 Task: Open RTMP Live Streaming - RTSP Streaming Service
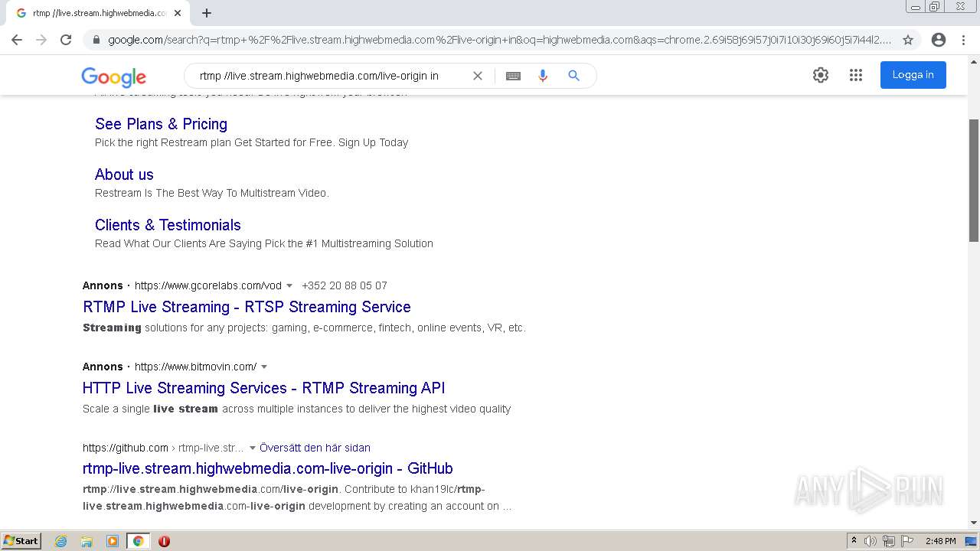[x=247, y=307]
